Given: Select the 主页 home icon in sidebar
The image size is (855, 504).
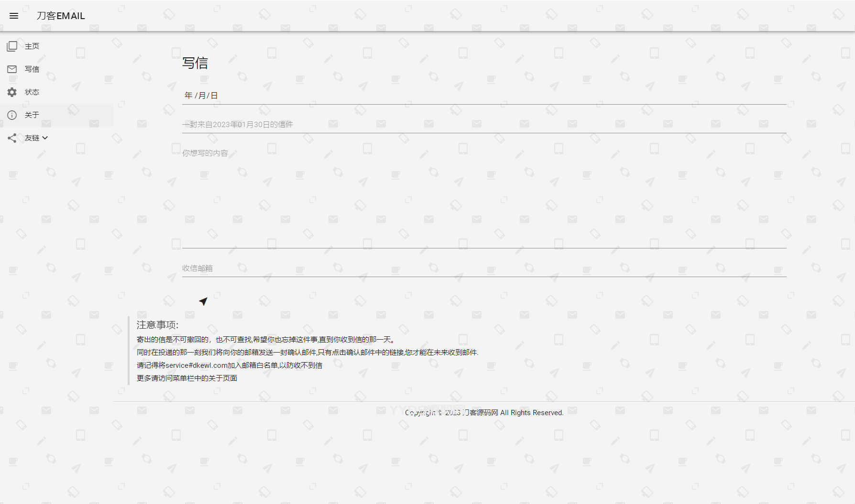Looking at the screenshot, I should pyautogui.click(x=11, y=46).
